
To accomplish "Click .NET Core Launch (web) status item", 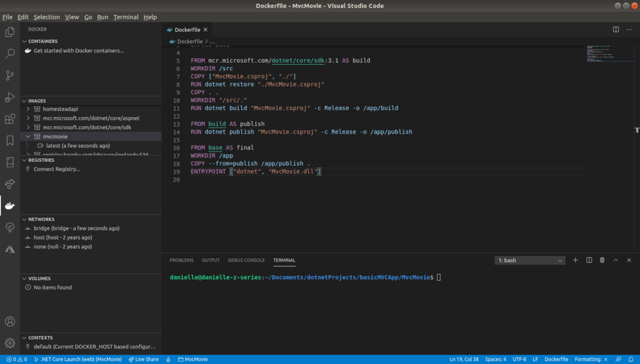I will click(x=78, y=359).
